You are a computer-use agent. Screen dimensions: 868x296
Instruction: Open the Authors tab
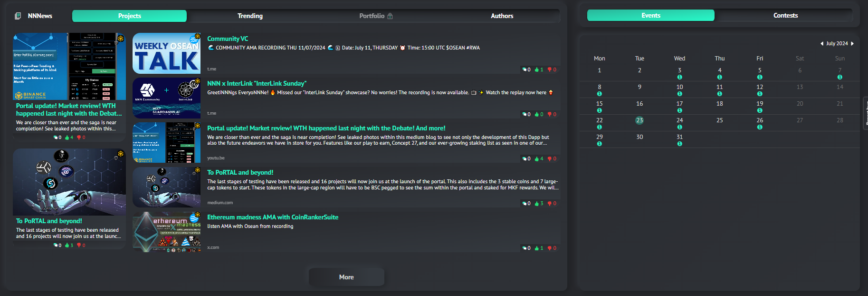(x=502, y=16)
